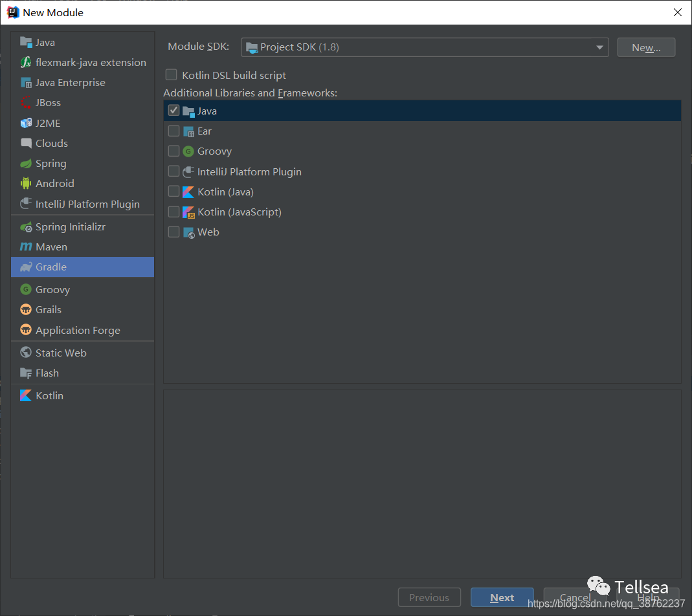The width and height of the screenshot is (692, 616).
Task: Check the Kotlin (JavaScript) checkbox
Action: [x=174, y=212]
